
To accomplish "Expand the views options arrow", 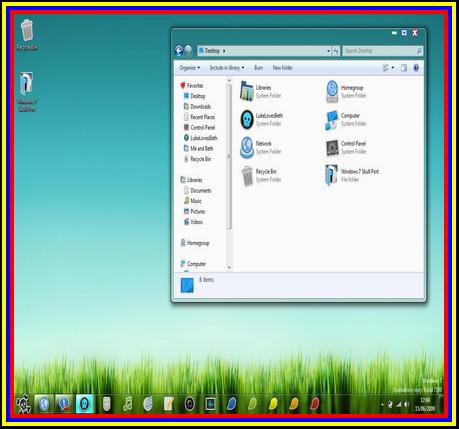I will (393, 68).
